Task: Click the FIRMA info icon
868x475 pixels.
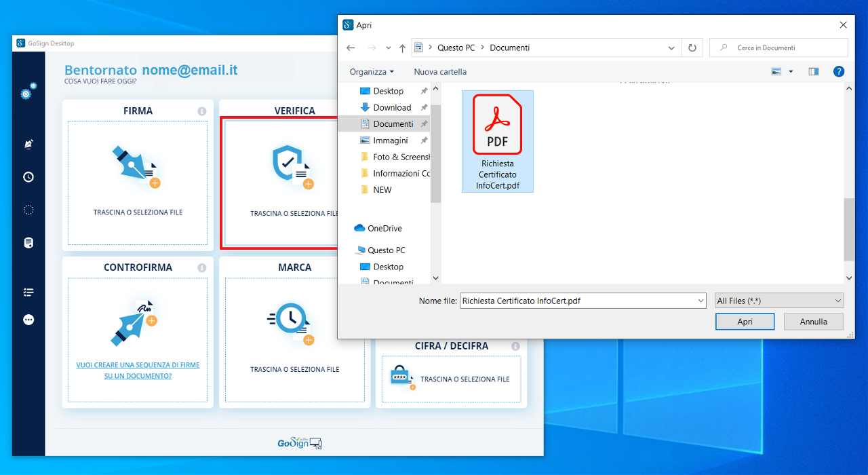Action: pos(201,111)
